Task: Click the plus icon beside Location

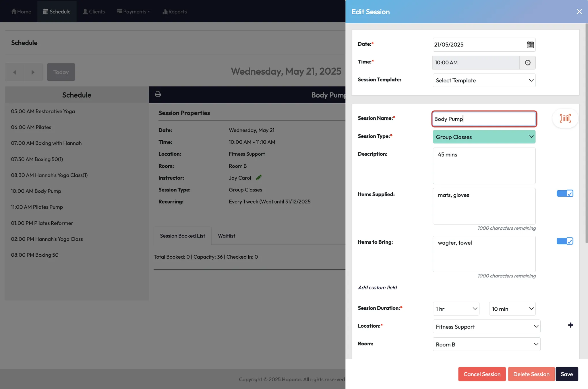Action: [570, 325]
